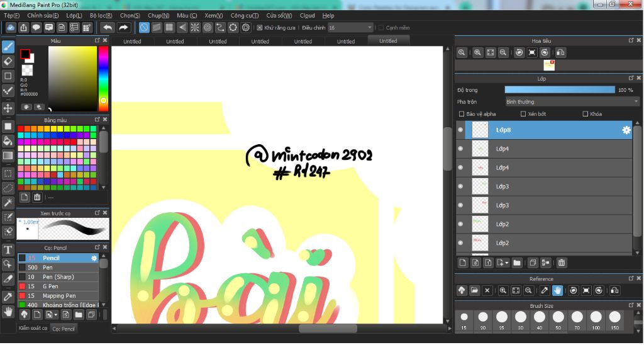Select the Lớp8 layer row
This screenshot has height=345, width=644.
(544, 130)
